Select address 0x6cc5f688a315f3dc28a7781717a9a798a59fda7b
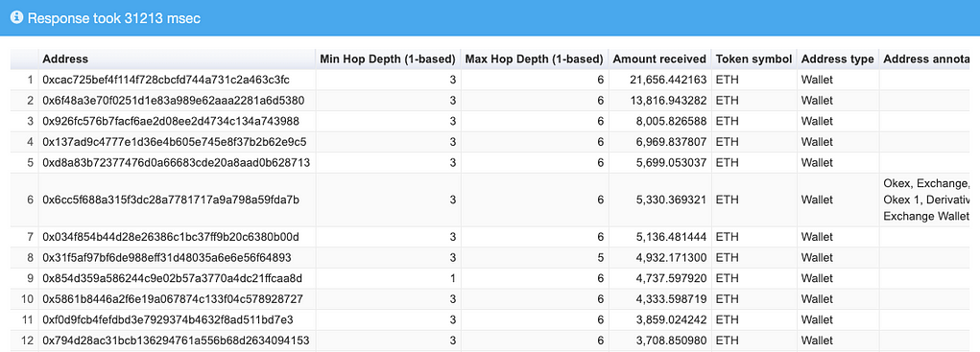Screen dimensions: 980x352 [171, 199]
